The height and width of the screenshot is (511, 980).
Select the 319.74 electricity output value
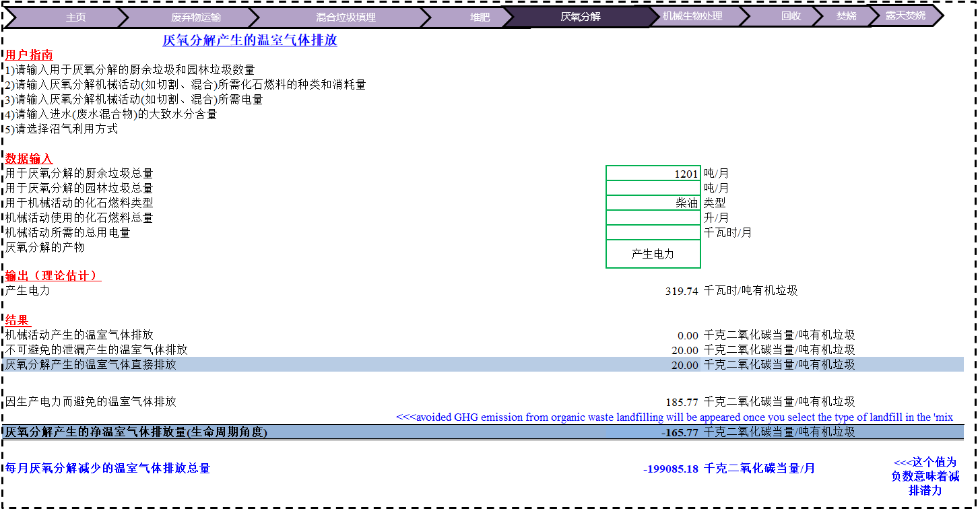681,292
